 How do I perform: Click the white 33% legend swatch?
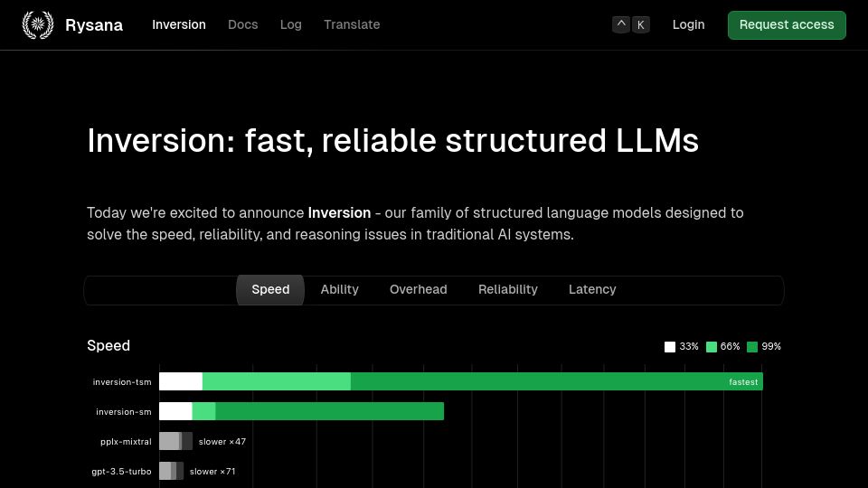[x=670, y=347]
